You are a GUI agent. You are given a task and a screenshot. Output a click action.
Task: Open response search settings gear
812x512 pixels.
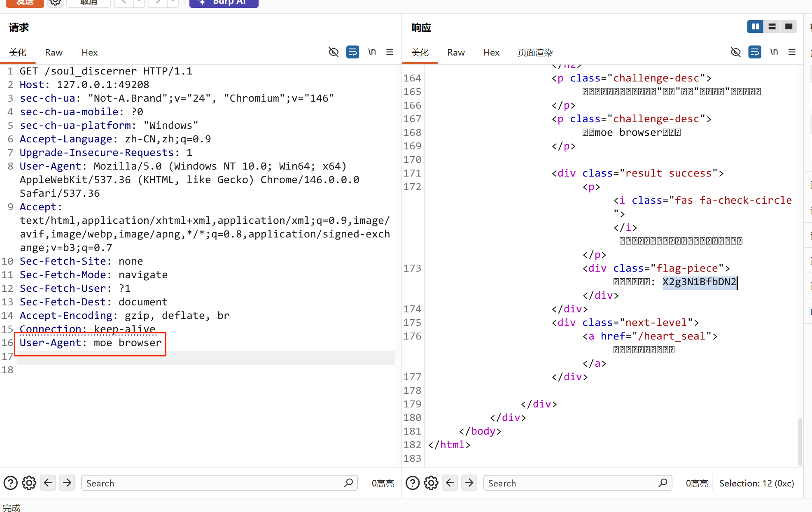pos(431,483)
